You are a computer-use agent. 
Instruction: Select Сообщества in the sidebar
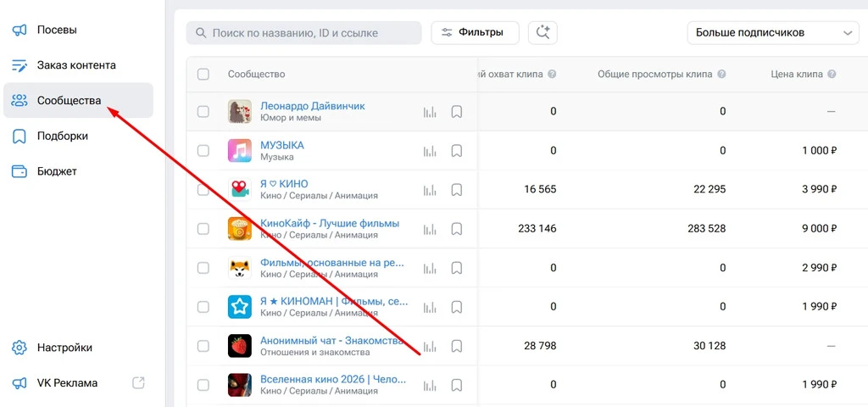[78, 100]
